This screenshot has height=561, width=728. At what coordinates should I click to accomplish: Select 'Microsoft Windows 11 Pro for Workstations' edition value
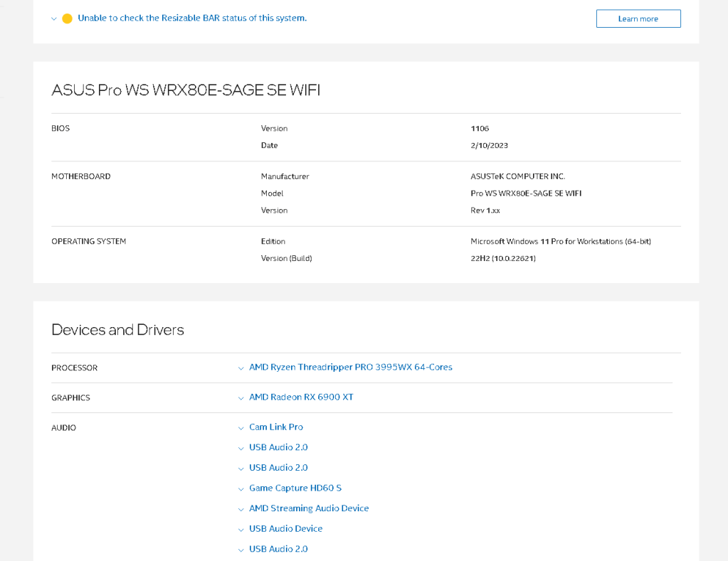point(561,242)
